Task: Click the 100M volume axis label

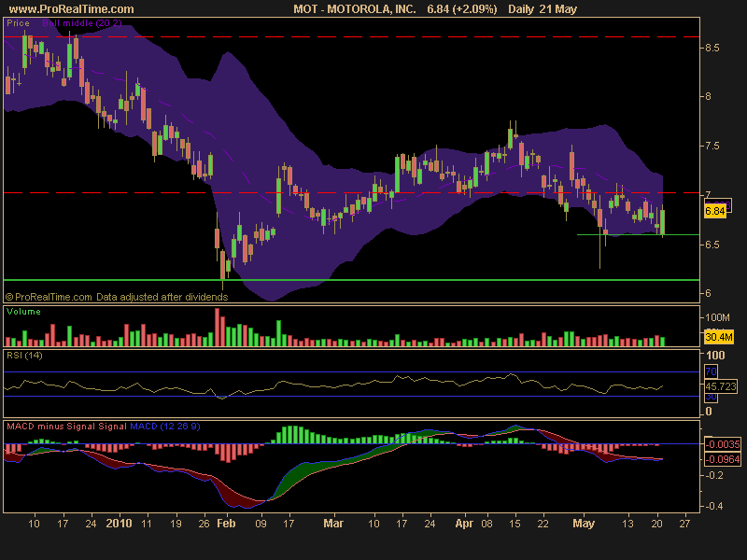Action: pyautogui.click(x=717, y=317)
